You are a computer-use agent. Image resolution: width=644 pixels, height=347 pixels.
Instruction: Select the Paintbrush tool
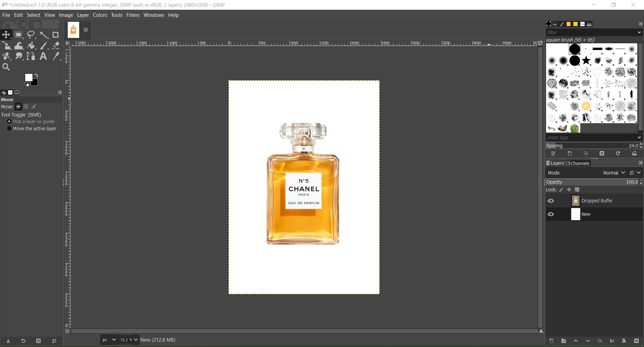pos(44,46)
